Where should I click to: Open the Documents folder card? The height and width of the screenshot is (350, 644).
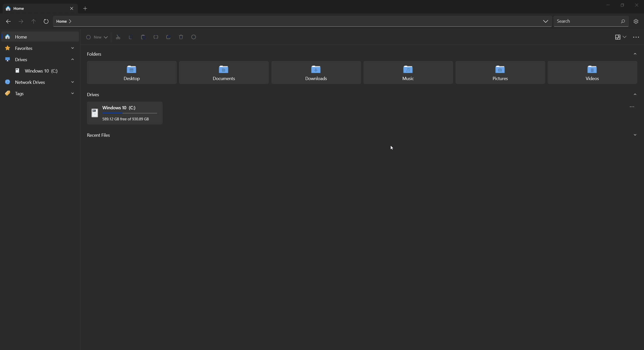tap(224, 73)
